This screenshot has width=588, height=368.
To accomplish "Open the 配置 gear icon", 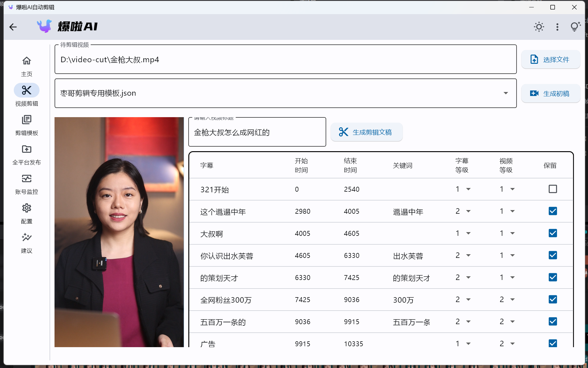I will click(27, 208).
